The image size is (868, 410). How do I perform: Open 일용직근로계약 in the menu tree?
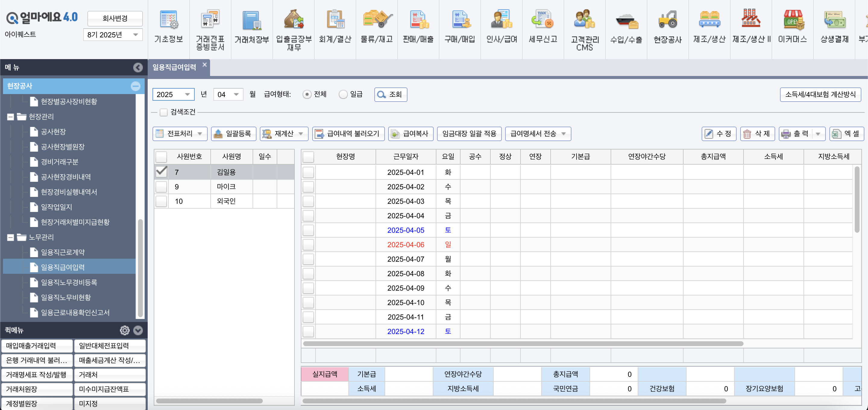click(63, 252)
